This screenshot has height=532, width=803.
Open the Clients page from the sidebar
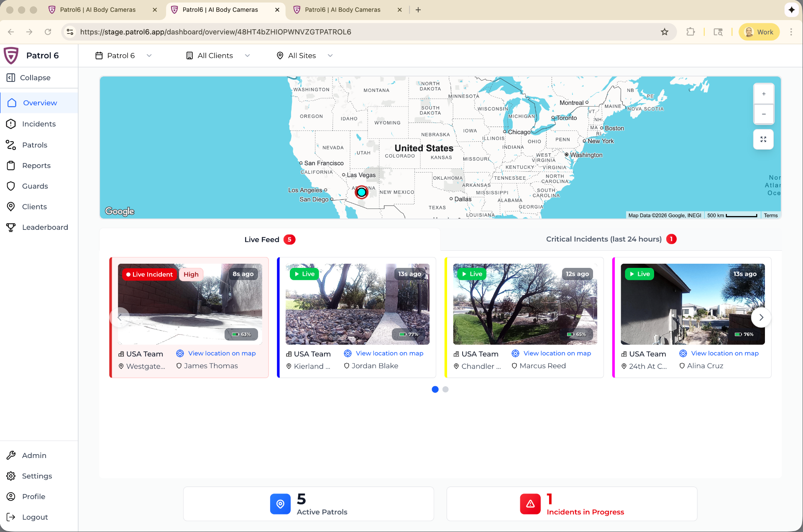[34, 206]
